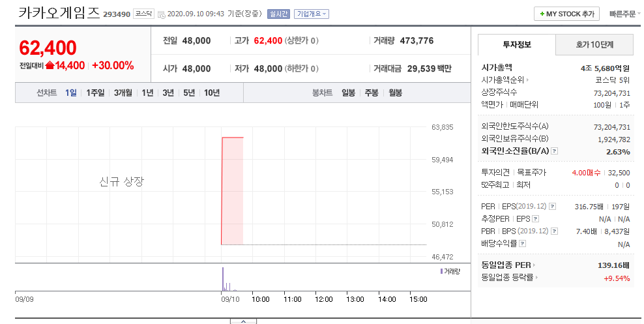Open the 기업개요 dropdown
This screenshot has height=324, width=644.
(312, 14)
